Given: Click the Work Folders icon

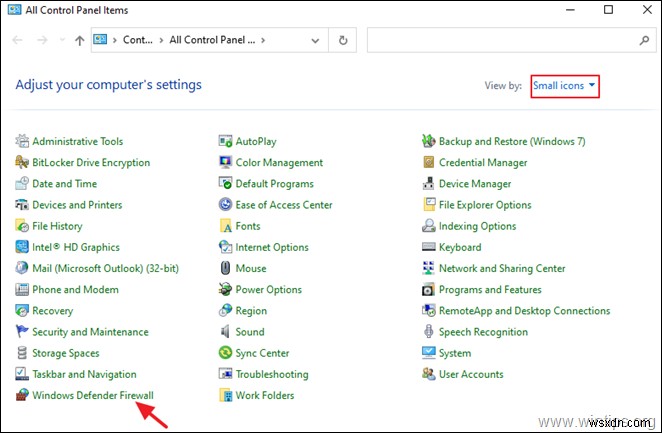Looking at the screenshot, I should (x=225, y=395).
